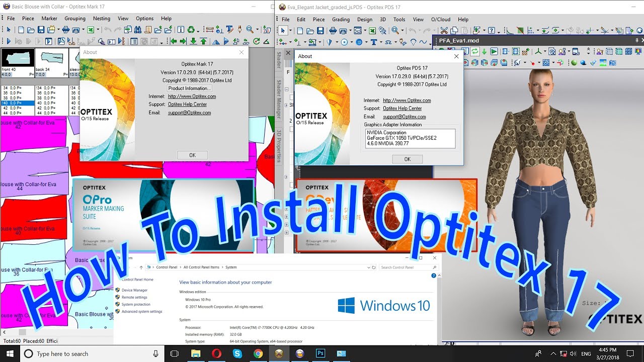Click the print icon in Mark toolbar
Screen dimensions: 644x362
point(66,30)
